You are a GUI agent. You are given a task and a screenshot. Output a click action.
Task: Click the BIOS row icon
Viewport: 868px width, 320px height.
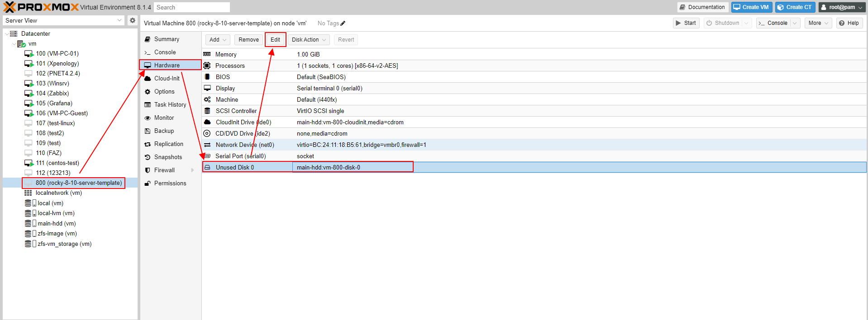tap(207, 77)
